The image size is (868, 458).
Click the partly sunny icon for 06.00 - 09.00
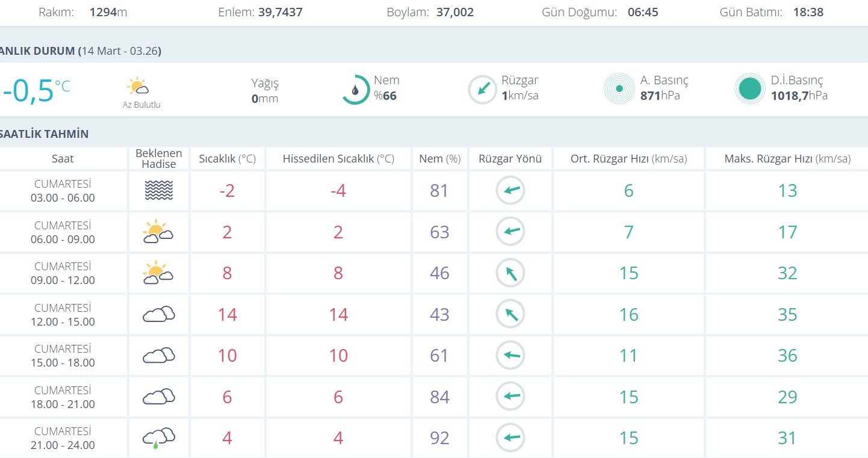(x=158, y=232)
